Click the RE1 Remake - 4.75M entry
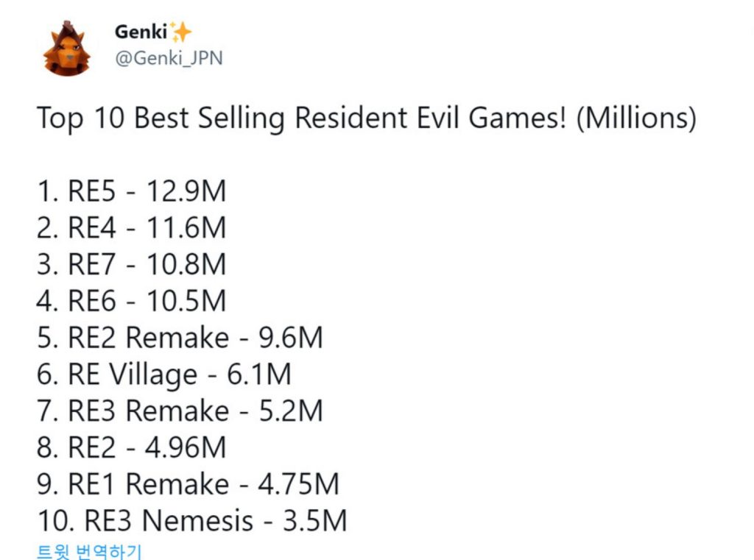754x560 pixels. (x=188, y=484)
